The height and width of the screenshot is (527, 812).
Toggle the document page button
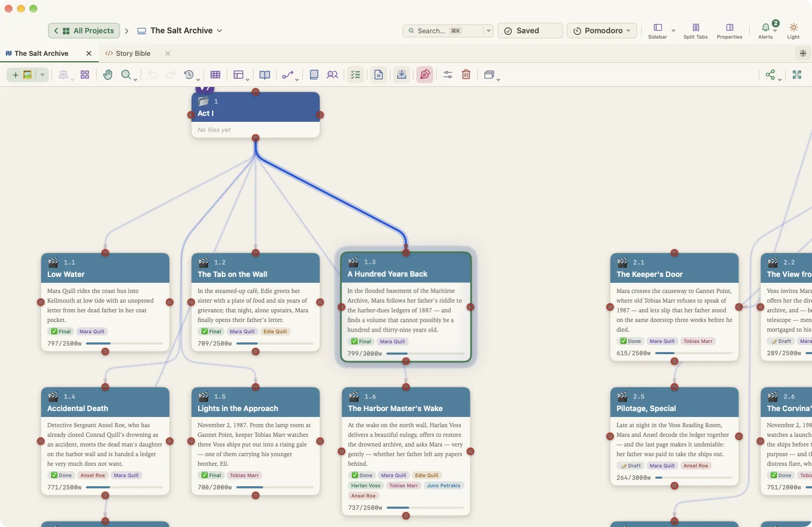click(379, 75)
